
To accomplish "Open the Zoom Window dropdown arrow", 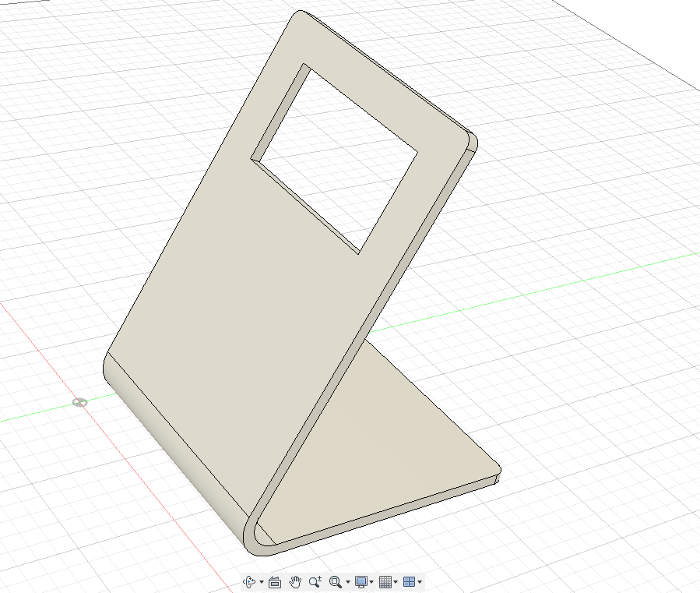I will pyautogui.click(x=348, y=582).
